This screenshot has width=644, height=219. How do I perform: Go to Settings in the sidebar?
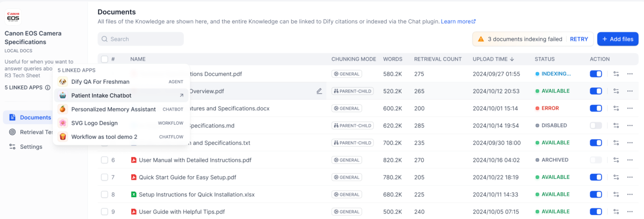31,147
